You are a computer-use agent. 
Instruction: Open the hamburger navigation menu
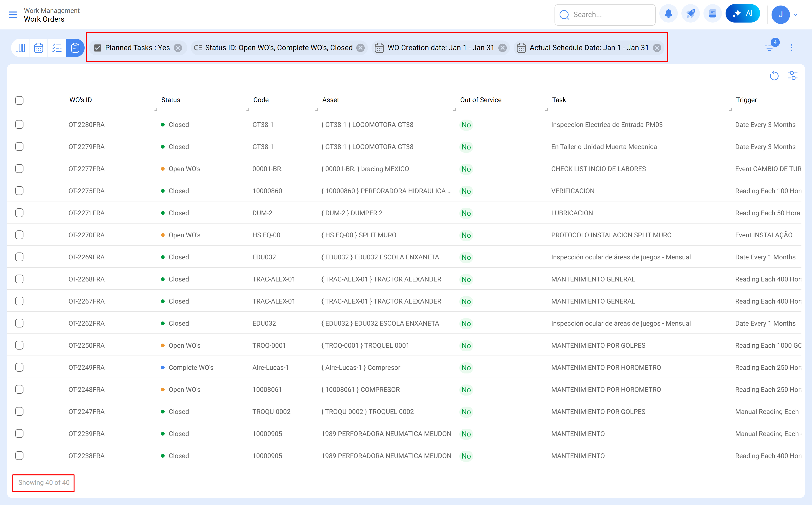13,15
